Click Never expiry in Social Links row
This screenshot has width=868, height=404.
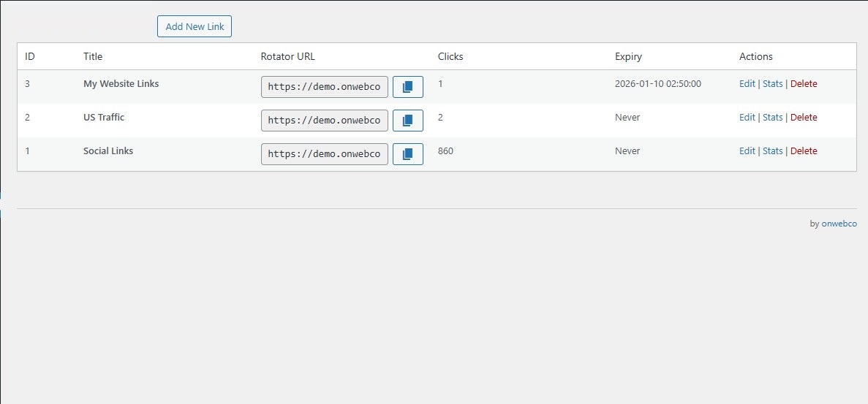tap(627, 151)
